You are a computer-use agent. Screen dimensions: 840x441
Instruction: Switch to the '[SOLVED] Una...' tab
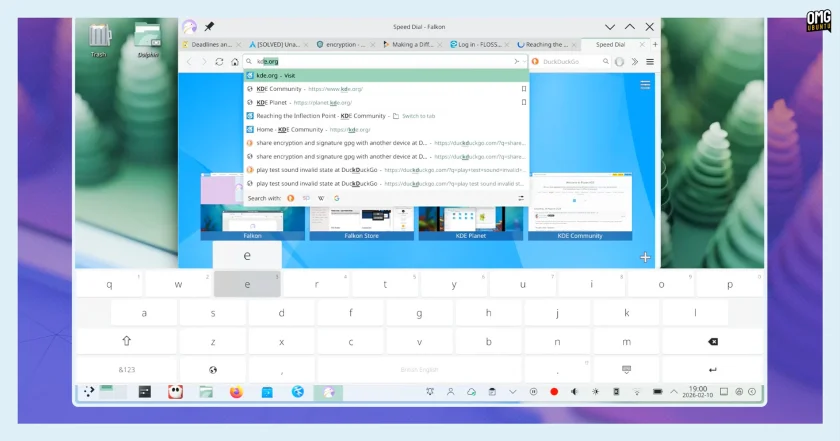tap(279, 44)
